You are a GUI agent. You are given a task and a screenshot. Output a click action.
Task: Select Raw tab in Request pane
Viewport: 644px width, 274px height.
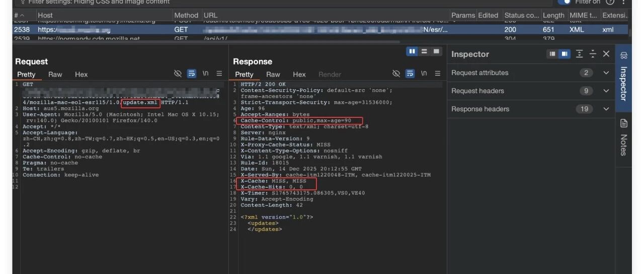click(x=55, y=74)
